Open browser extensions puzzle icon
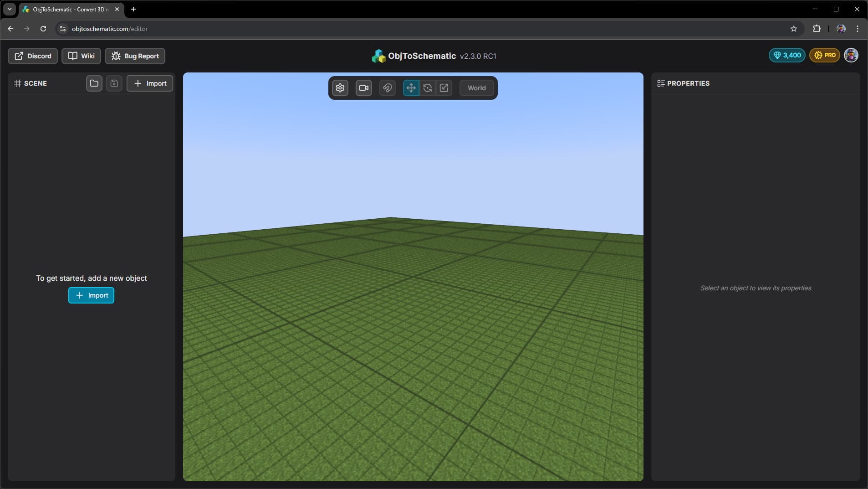 point(817,29)
